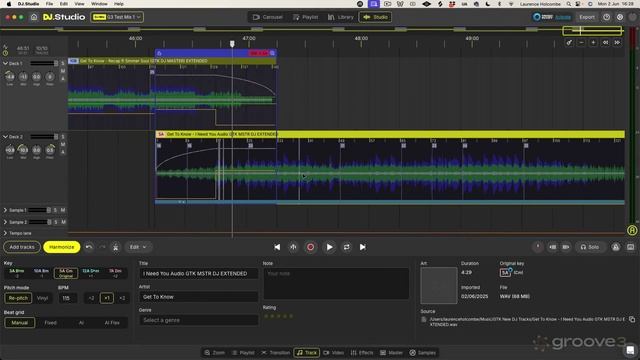Viewport: 640px width, 360px height.
Task: Undo the last action
Action: pyautogui.click(x=89, y=247)
